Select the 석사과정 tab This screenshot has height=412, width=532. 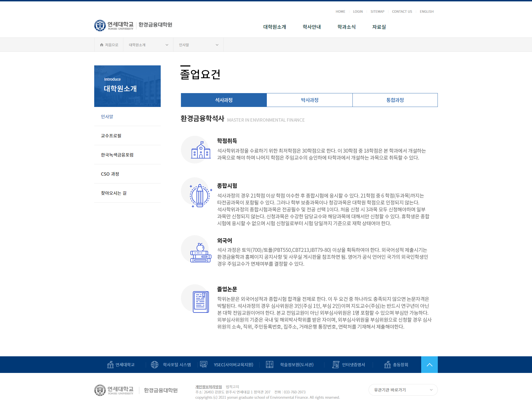(224, 100)
